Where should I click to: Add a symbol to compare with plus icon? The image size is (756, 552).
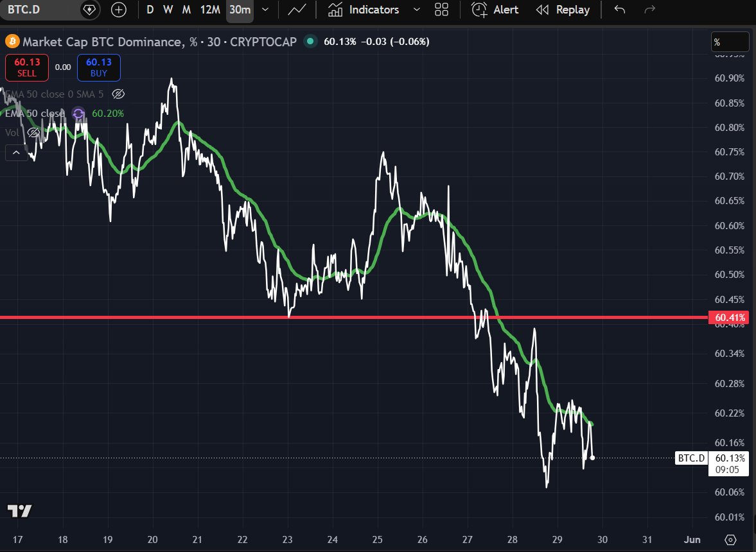(x=119, y=10)
